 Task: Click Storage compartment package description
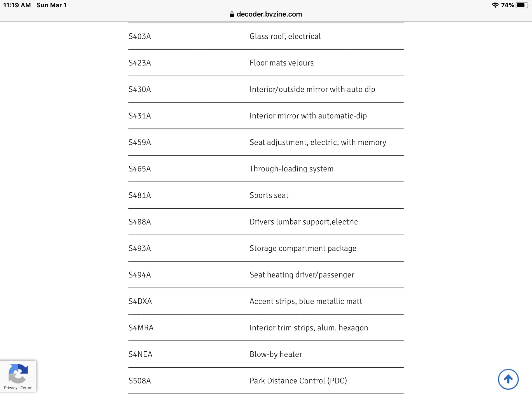(303, 248)
